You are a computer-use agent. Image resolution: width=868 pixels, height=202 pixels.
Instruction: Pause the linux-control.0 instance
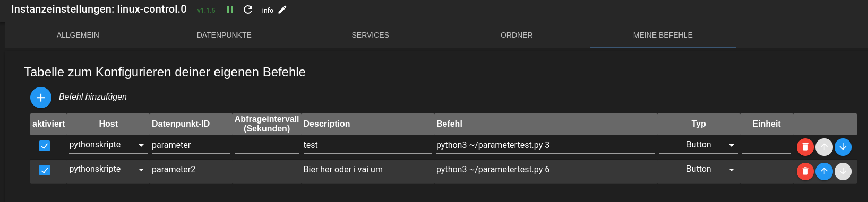click(x=230, y=10)
